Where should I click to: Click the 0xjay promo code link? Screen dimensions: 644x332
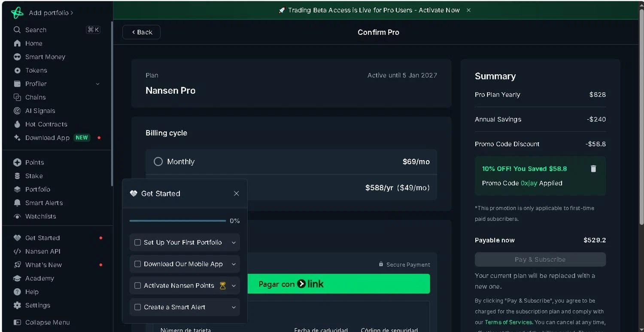point(529,183)
